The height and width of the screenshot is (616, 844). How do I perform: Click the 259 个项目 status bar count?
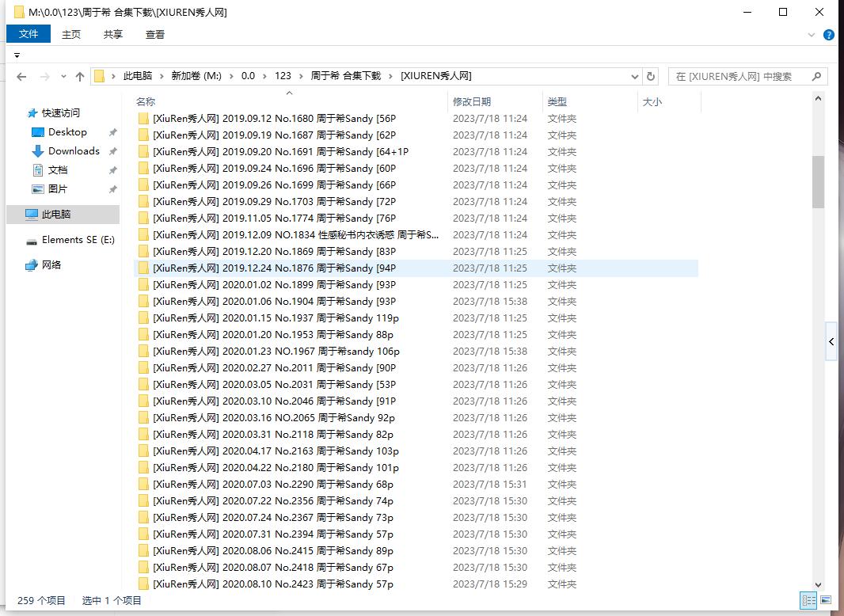point(41,600)
